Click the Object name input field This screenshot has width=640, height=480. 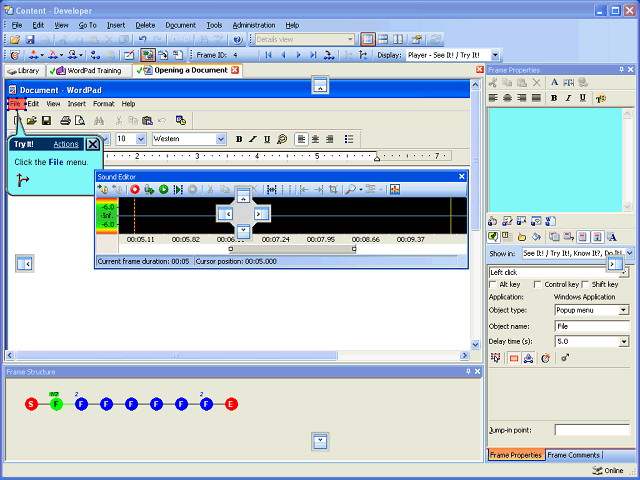point(592,326)
